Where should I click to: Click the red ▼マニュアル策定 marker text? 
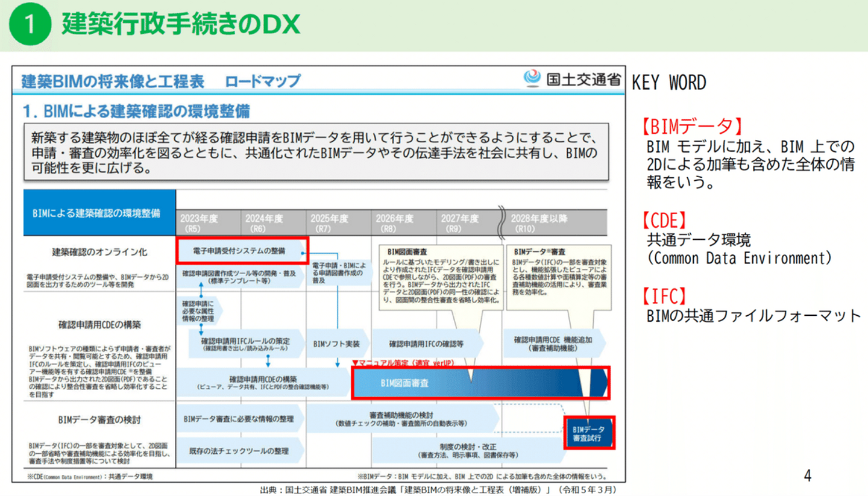[403, 363]
